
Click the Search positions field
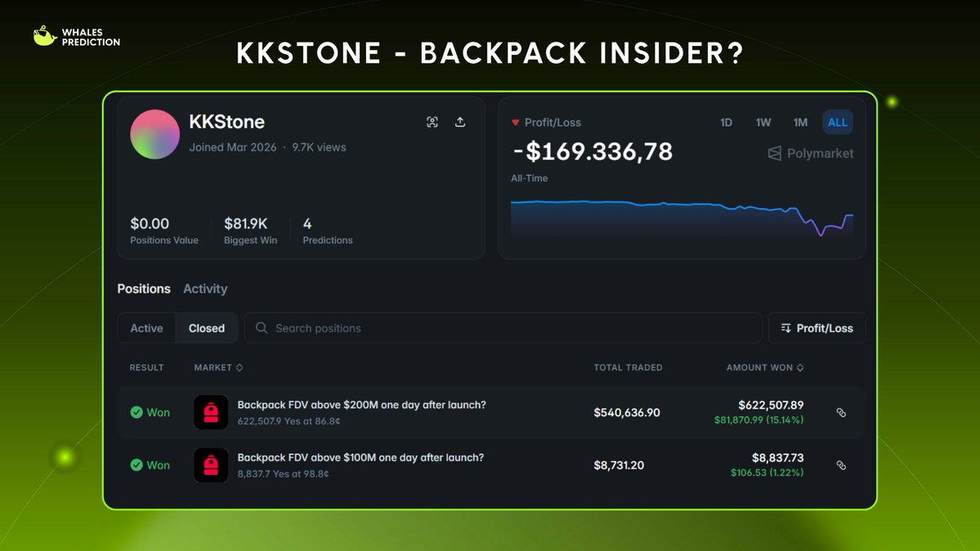point(503,329)
